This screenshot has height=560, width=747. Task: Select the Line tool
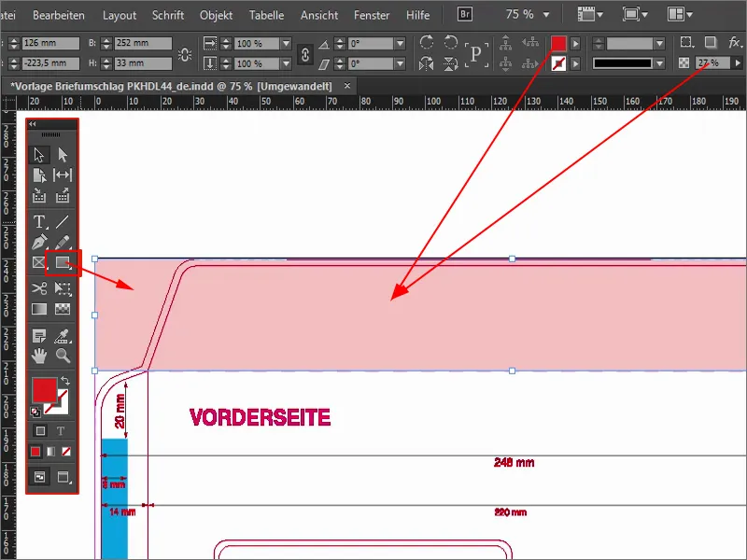[x=63, y=221]
